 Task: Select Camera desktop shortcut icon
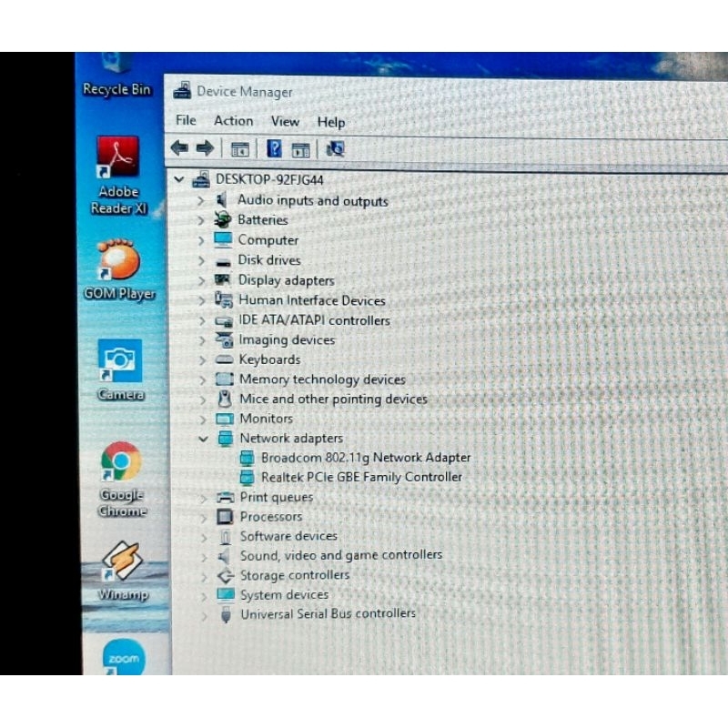coord(120,370)
